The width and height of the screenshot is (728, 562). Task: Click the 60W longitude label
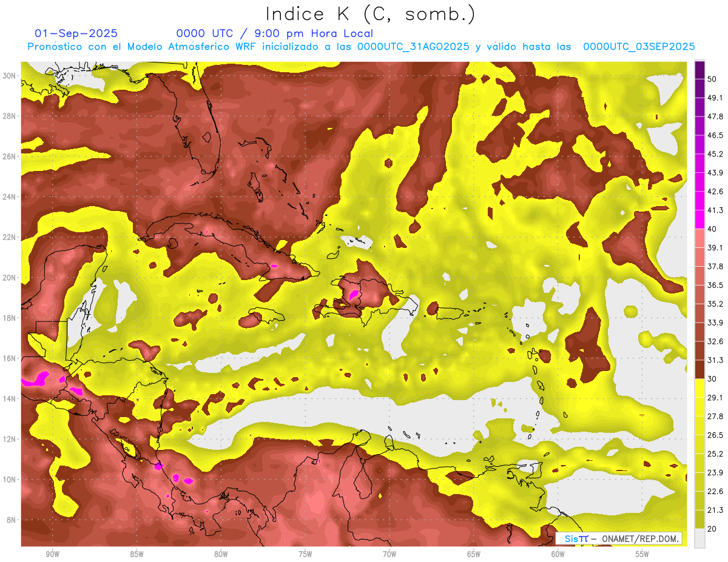click(x=558, y=555)
